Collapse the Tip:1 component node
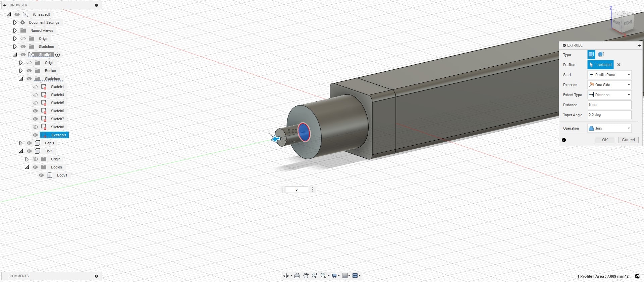644x282 pixels. click(x=21, y=151)
